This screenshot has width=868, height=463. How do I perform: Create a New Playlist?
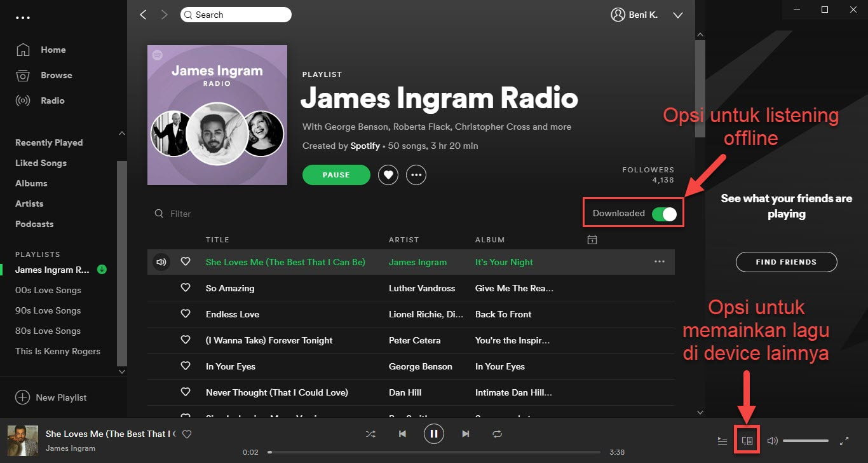[x=51, y=397]
